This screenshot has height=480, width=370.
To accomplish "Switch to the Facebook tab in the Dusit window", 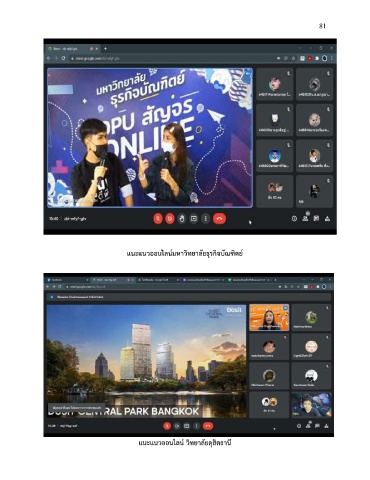I will click(67, 280).
